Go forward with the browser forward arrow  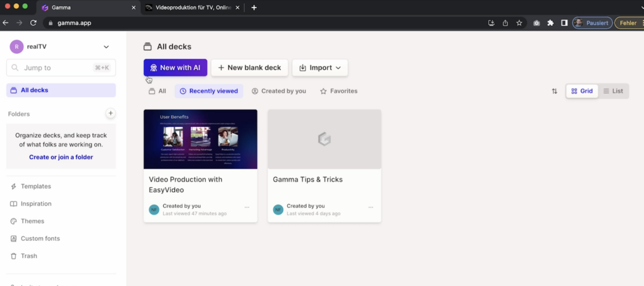click(19, 23)
